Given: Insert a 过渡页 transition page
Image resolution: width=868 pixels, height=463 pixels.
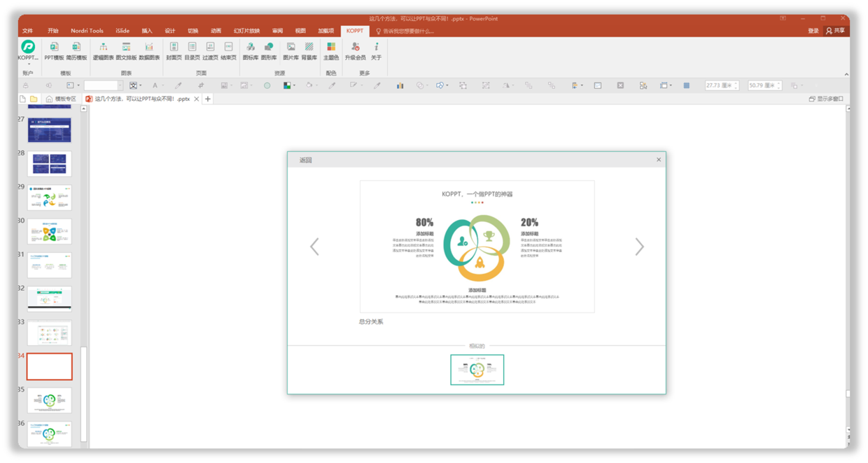Looking at the screenshot, I should tap(210, 50).
